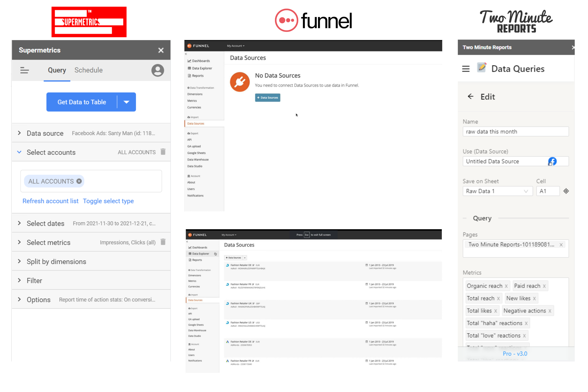Open the Save on Sheet dropdown
Screen dimensions: 588x392
pyautogui.click(x=498, y=191)
